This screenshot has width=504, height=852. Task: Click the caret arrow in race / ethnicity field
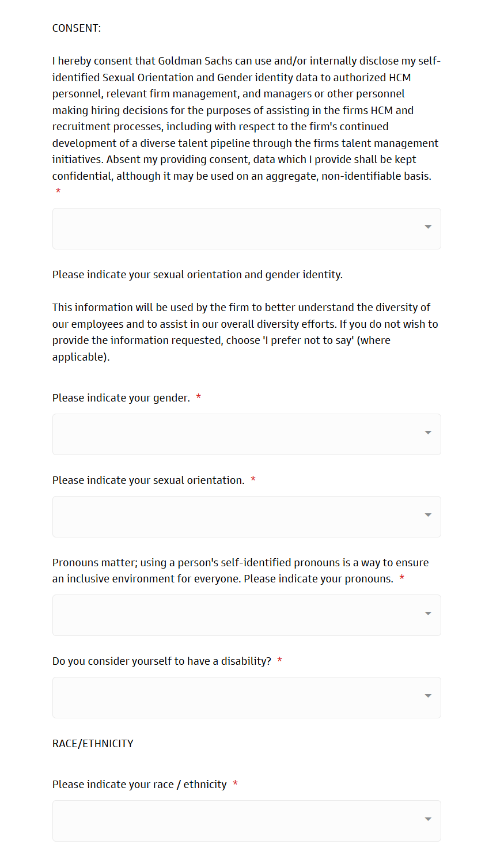428,819
